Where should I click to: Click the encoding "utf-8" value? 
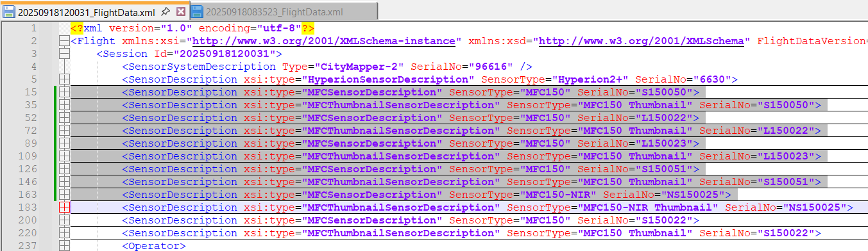(279, 28)
